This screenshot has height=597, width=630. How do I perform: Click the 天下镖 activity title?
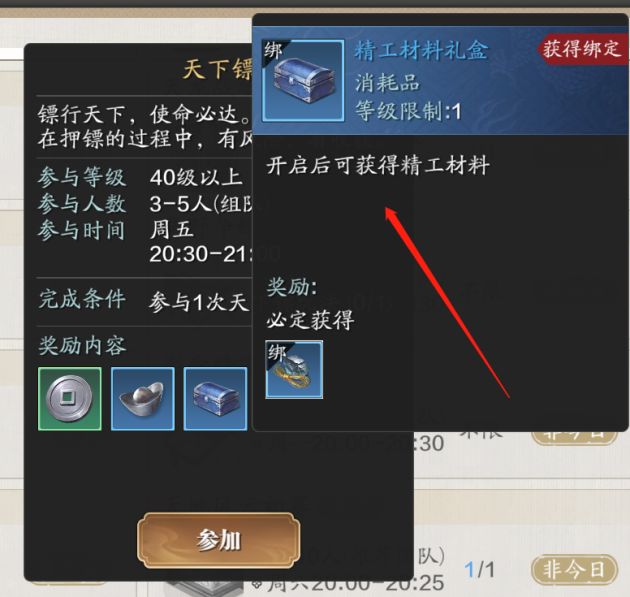(x=218, y=69)
